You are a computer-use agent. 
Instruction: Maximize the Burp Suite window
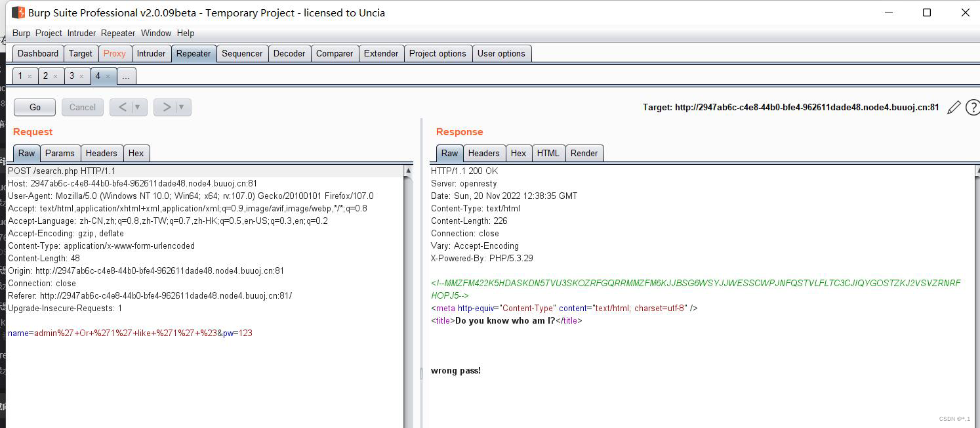tap(927, 12)
